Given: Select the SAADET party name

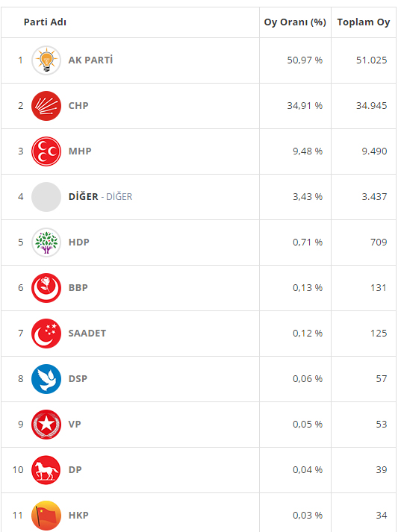Looking at the screenshot, I should pyautogui.click(x=87, y=334).
